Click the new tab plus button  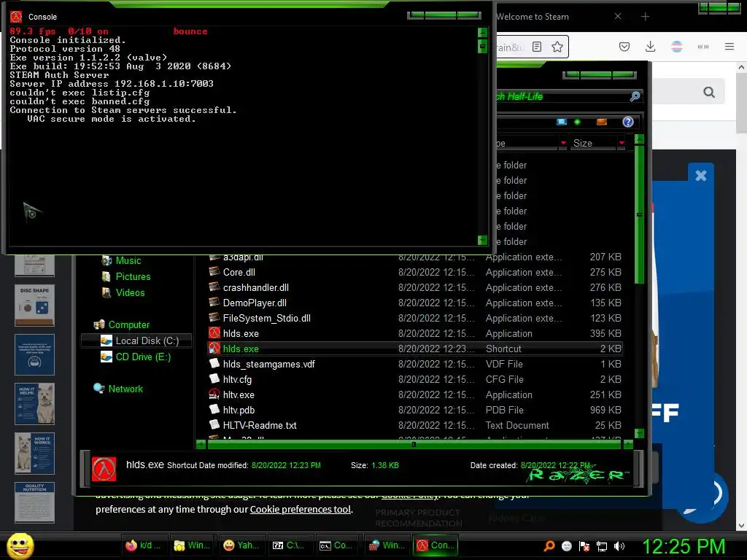[645, 17]
